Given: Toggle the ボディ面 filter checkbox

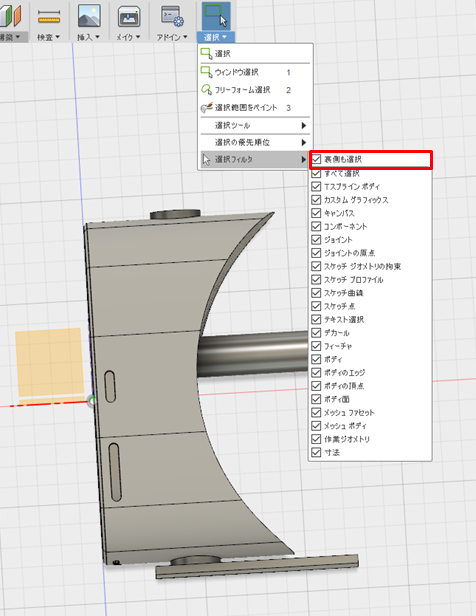Looking at the screenshot, I should pos(316,399).
